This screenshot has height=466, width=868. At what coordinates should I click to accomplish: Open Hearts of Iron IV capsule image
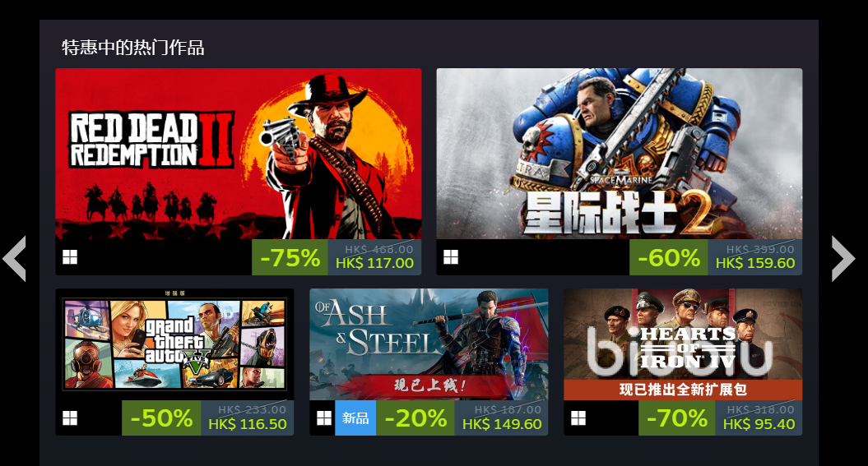683,344
